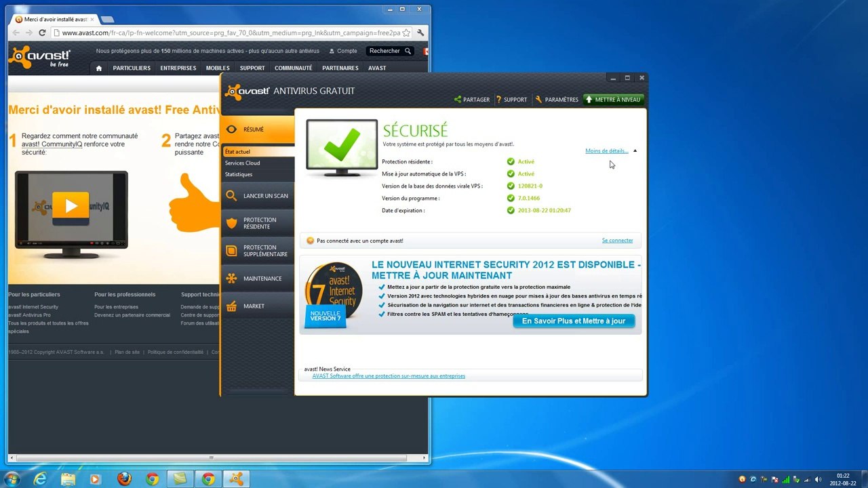The image size is (868, 488).
Task: Open Protection résidente shield section
Action: click(257, 223)
